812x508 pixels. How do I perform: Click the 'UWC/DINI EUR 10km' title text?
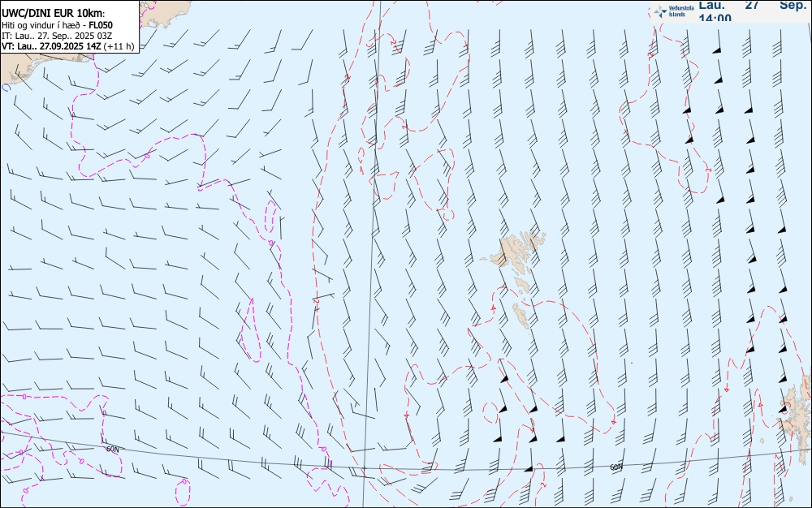pos(52,14)
